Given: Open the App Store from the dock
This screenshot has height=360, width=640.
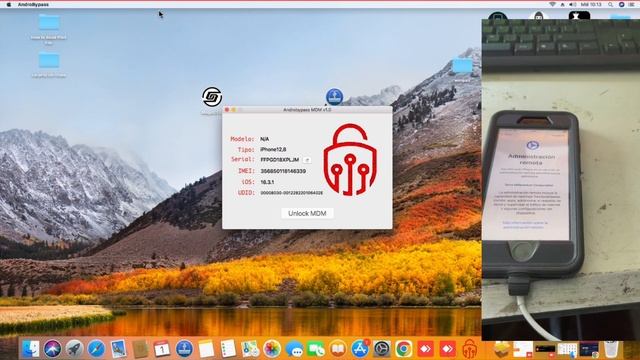Looking at the screenshot, I should (x=360, y=349).
